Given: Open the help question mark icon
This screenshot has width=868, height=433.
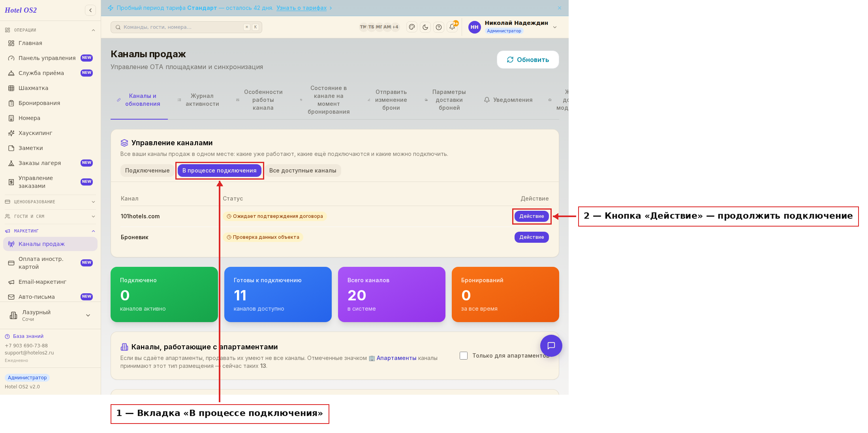Looking at the screenshot, I should 439,27.
